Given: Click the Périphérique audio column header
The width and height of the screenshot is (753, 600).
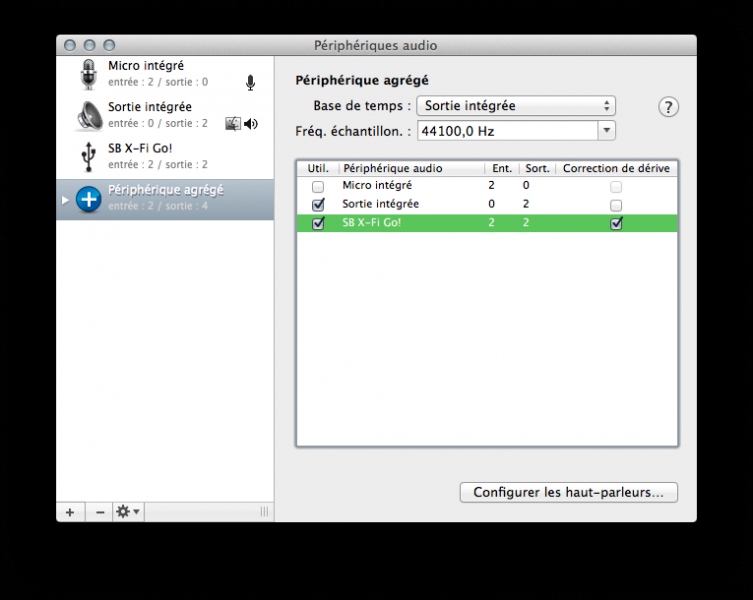Looking at the screenshot, I should pos(412,168).
